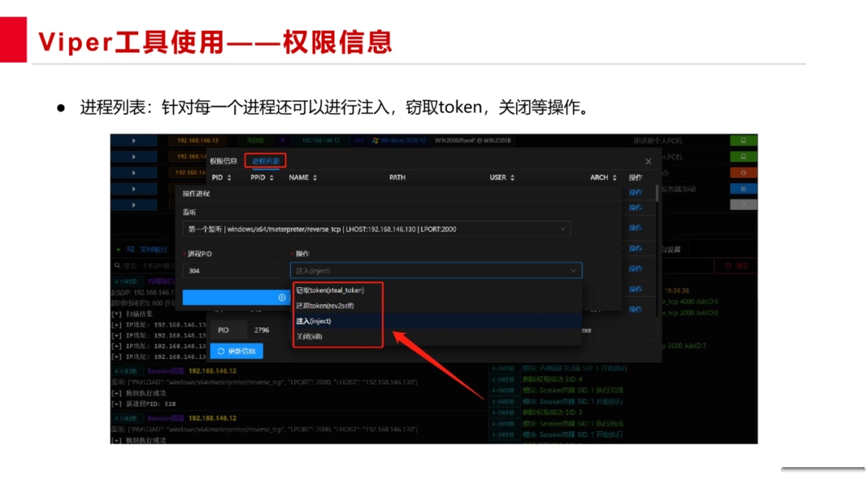
Task: Click the host search box with magnifier
Action: click(x=144, y=266)
